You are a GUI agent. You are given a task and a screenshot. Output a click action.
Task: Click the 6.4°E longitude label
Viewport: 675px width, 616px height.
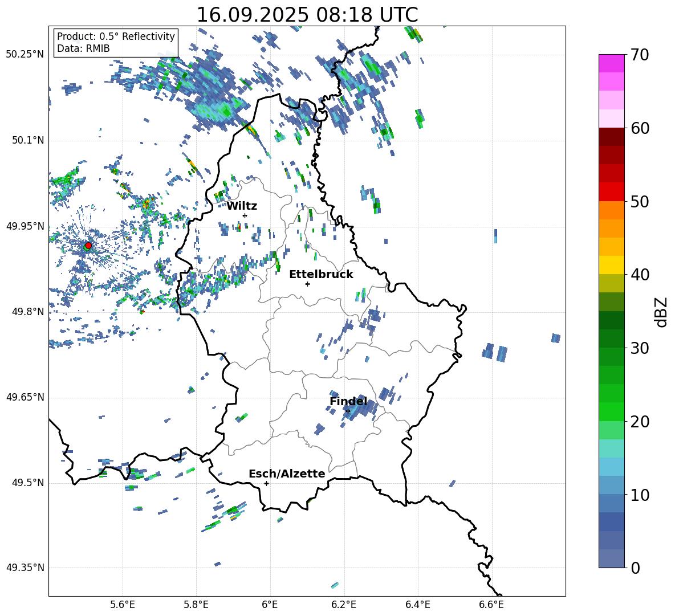(x=417, y=605)
